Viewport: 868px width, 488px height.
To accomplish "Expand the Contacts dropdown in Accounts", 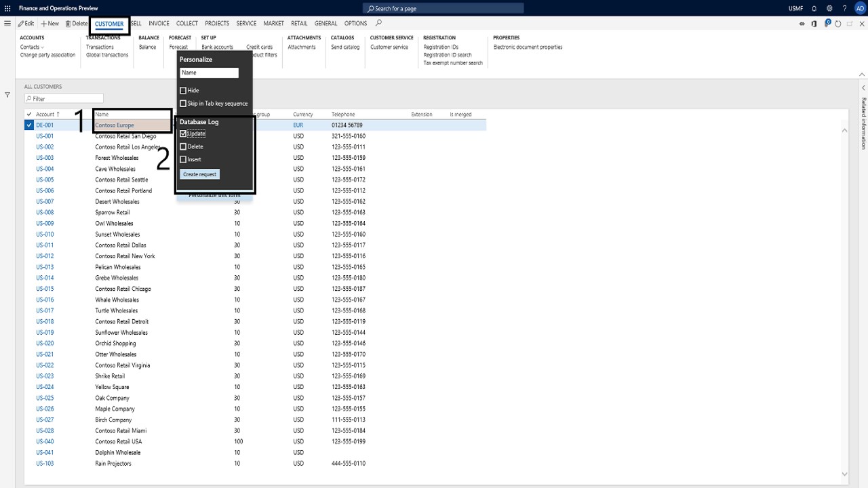I will pos(32,47).
